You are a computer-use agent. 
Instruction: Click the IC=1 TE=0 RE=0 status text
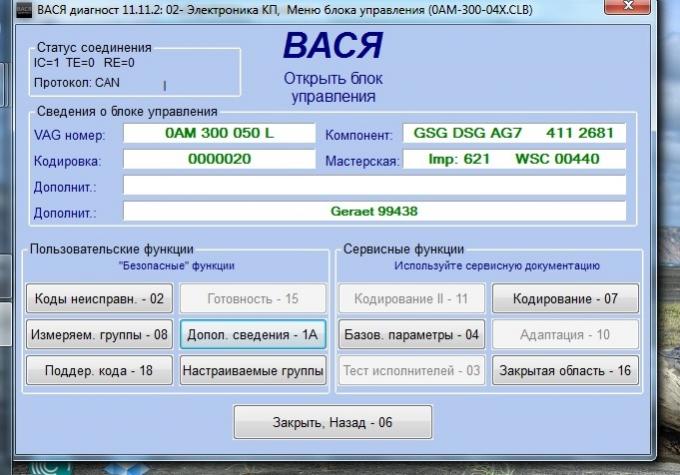pos(84,63)
